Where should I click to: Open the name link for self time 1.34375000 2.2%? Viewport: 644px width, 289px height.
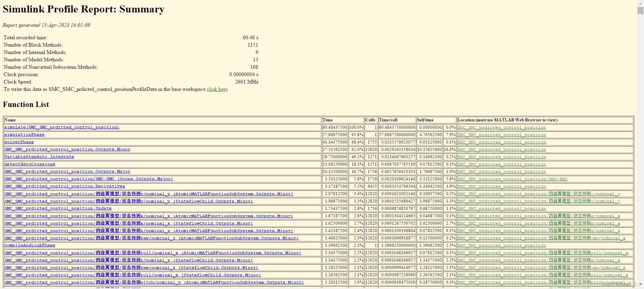pos(128,260)
